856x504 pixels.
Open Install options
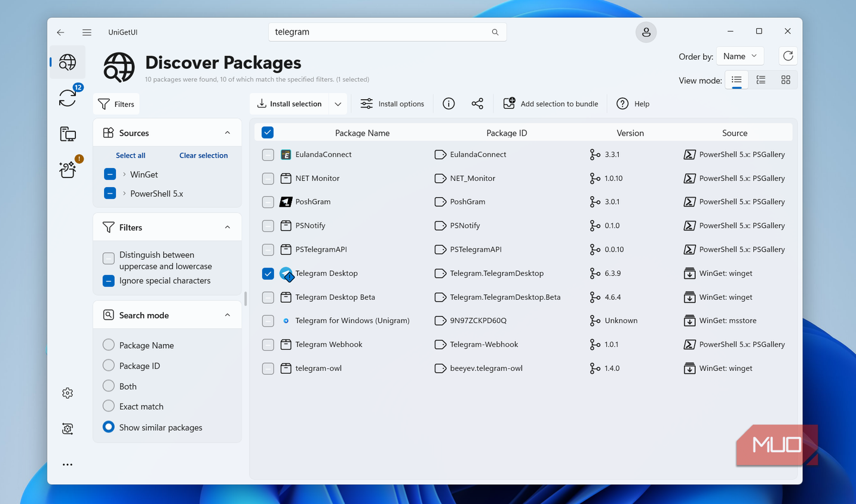coord(392,104)
